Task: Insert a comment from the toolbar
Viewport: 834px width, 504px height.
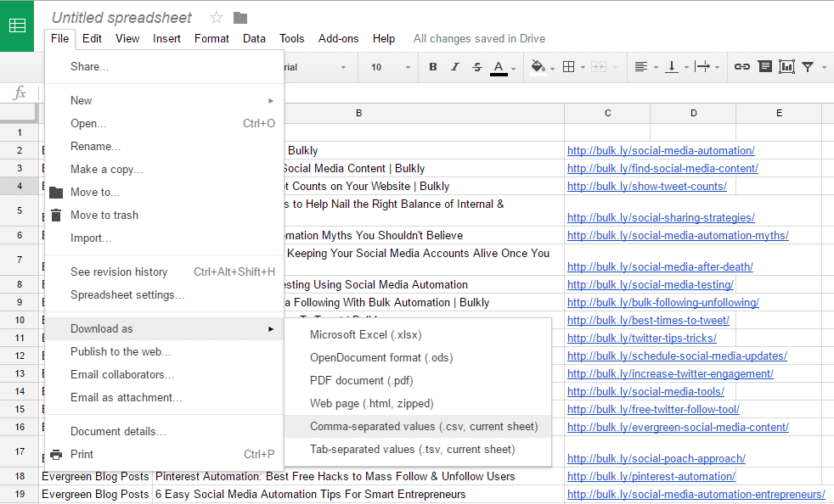Action: click(x=765, y=67)
